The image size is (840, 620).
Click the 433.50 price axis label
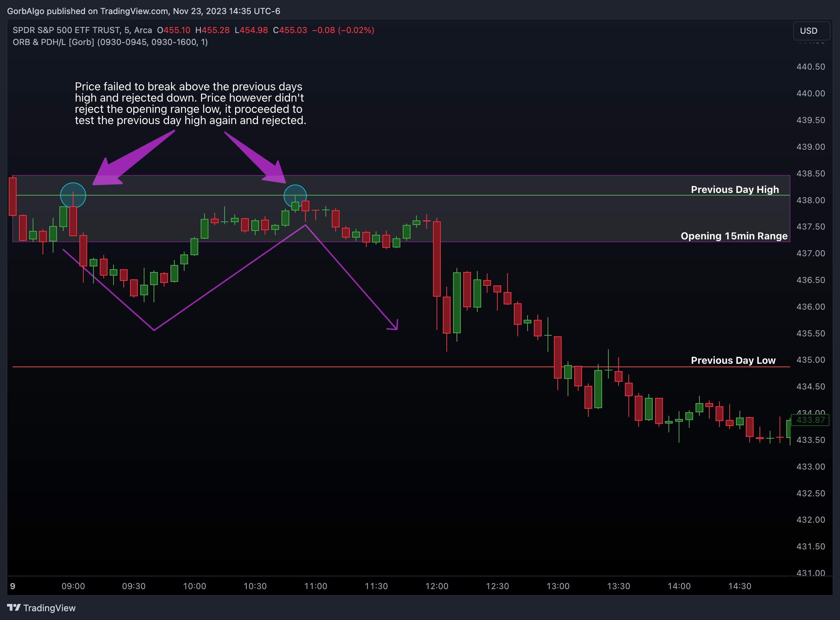[x=810, y=440]
